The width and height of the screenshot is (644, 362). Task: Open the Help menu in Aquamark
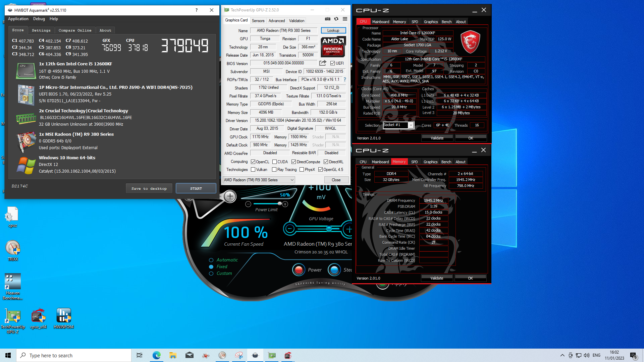pos(54,19)
